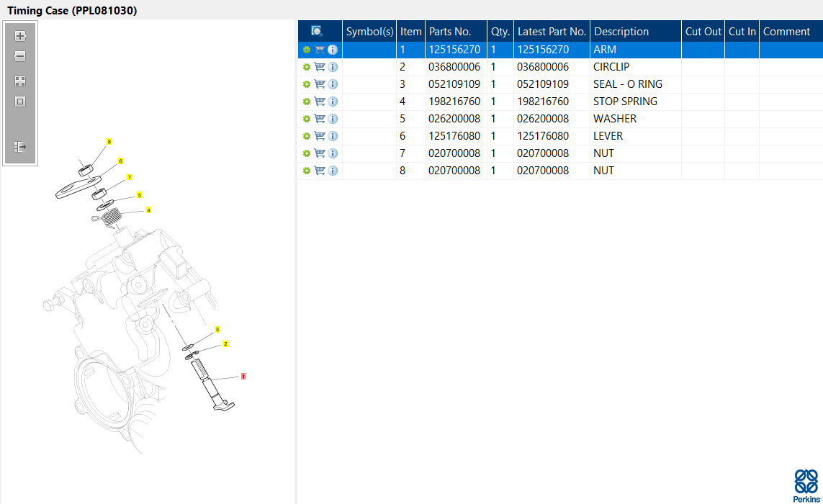Click the single-square fit view icon
The width and height of the screenshot is (823, 504).
click(20, 102)
